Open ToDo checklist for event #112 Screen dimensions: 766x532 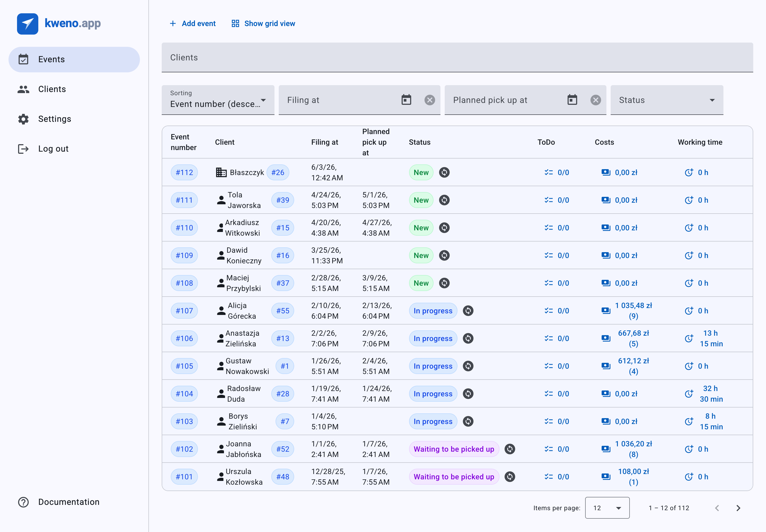pyautogui.click(x=557, y=172)
